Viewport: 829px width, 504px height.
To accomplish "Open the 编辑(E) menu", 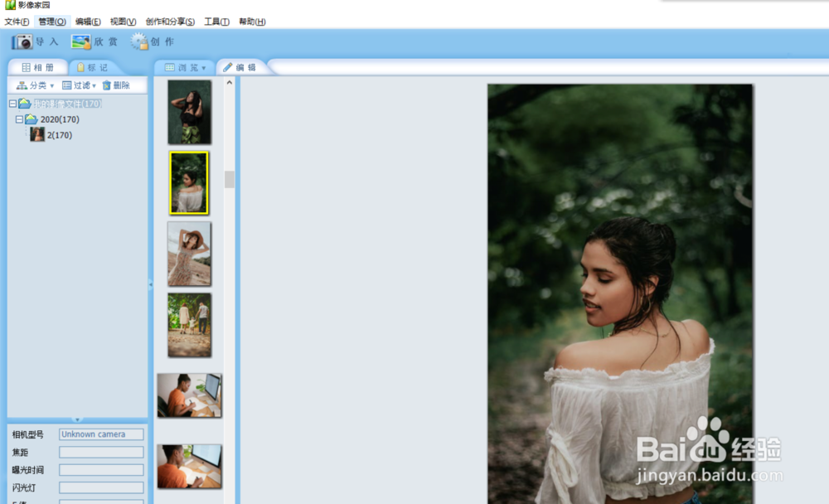I will [x=88, y=22].
